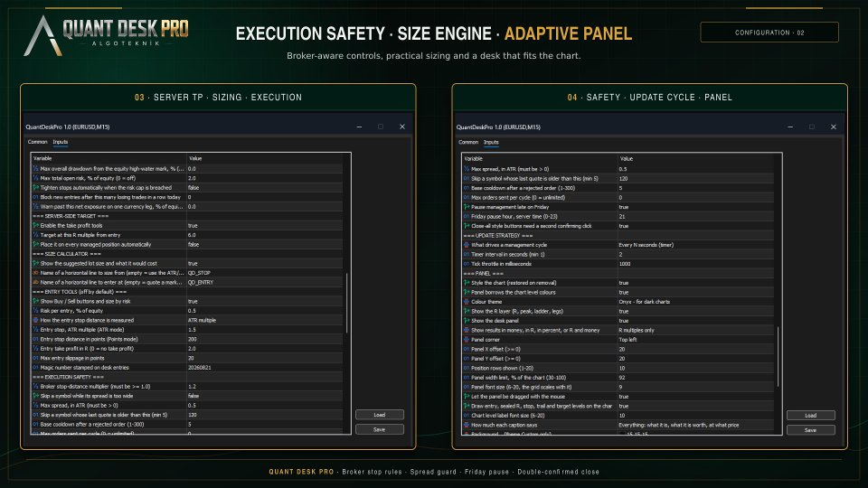Click the 'CONFIGURATION · 02' badge
This screenshot has width=868, height=488.
click(769, 33)
